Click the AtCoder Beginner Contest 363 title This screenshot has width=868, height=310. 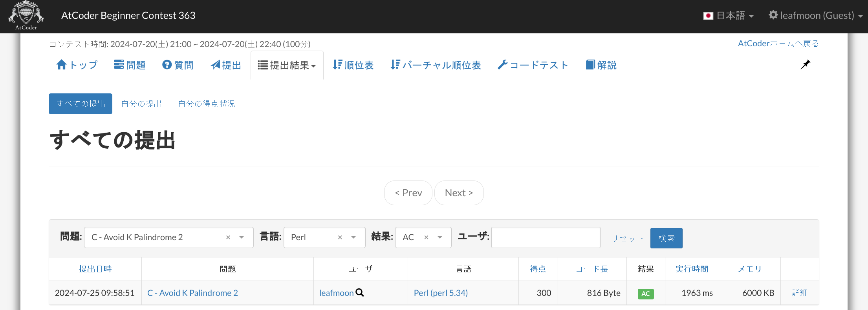point(128,15)
